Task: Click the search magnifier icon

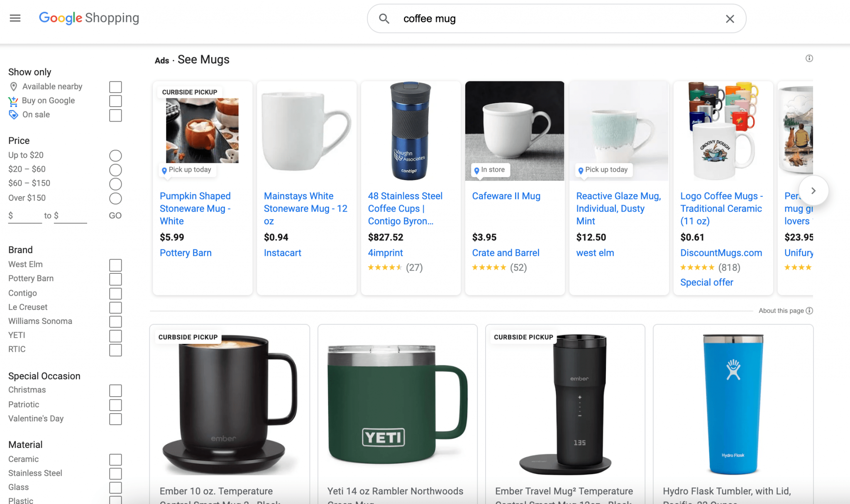Action: click(384, 19)
